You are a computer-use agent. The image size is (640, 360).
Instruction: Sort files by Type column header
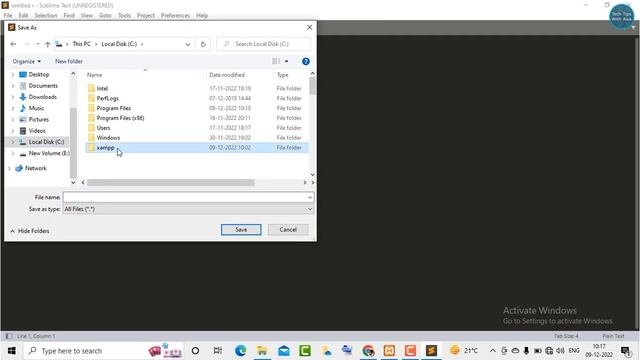(x=282, y=75)
